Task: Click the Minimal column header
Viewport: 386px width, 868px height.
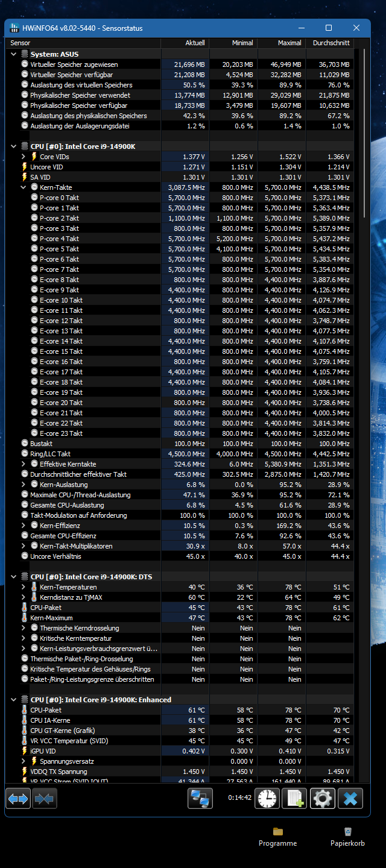Action: tap(233, 43)
